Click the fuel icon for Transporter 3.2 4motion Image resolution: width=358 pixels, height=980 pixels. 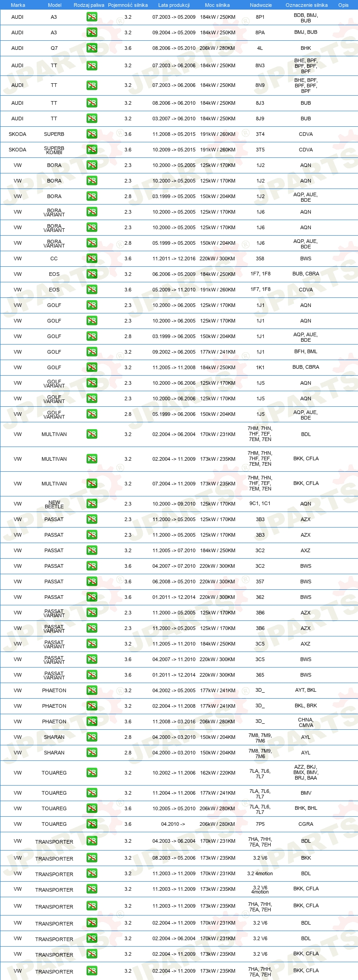92,873
